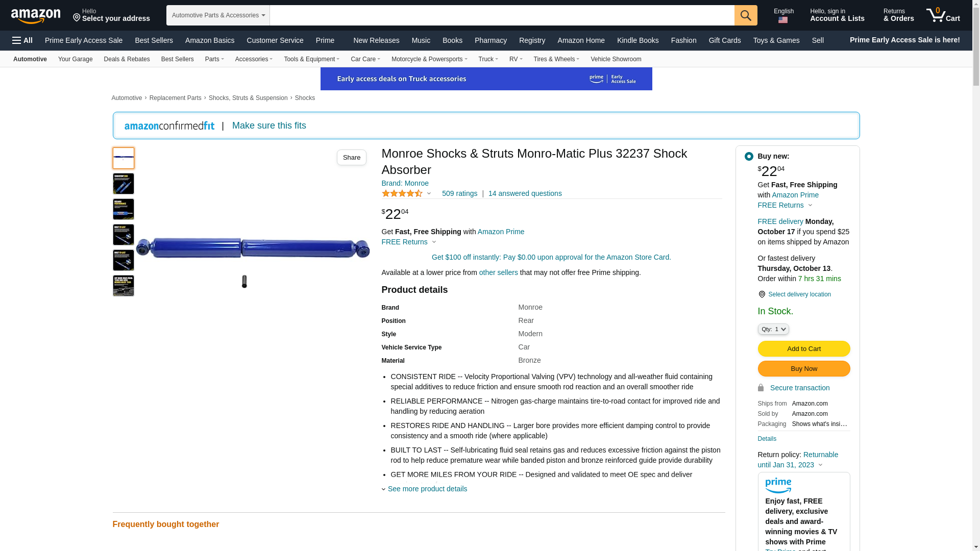Open the All hamburger menu
The width and height of the screenshot is (980, 551).
point(22,40)
